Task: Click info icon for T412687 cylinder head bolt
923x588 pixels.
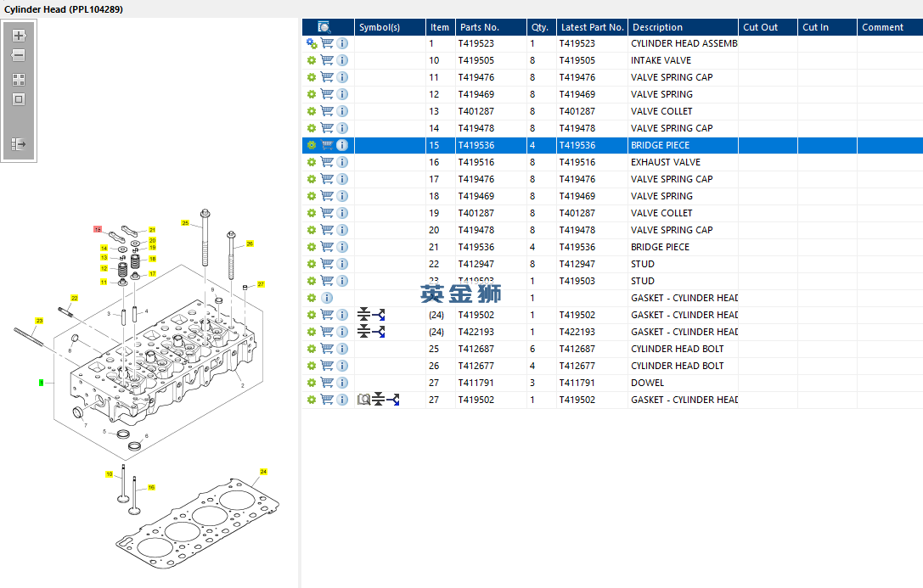Action: tap(342, 349)
